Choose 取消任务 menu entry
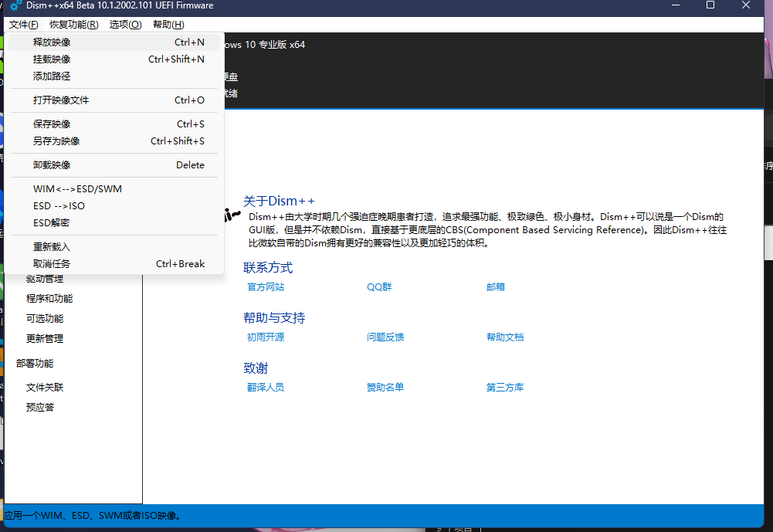 coord(114,264)
